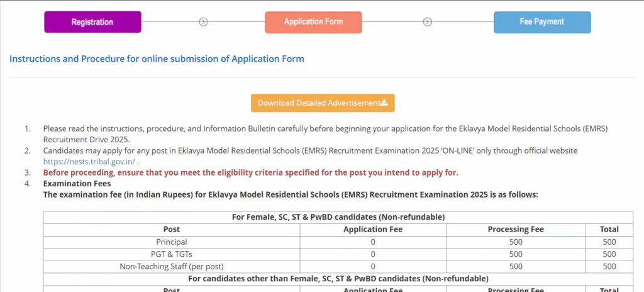
Task: Click the Instructions and Procedure page heading
Action: (157, 59)
